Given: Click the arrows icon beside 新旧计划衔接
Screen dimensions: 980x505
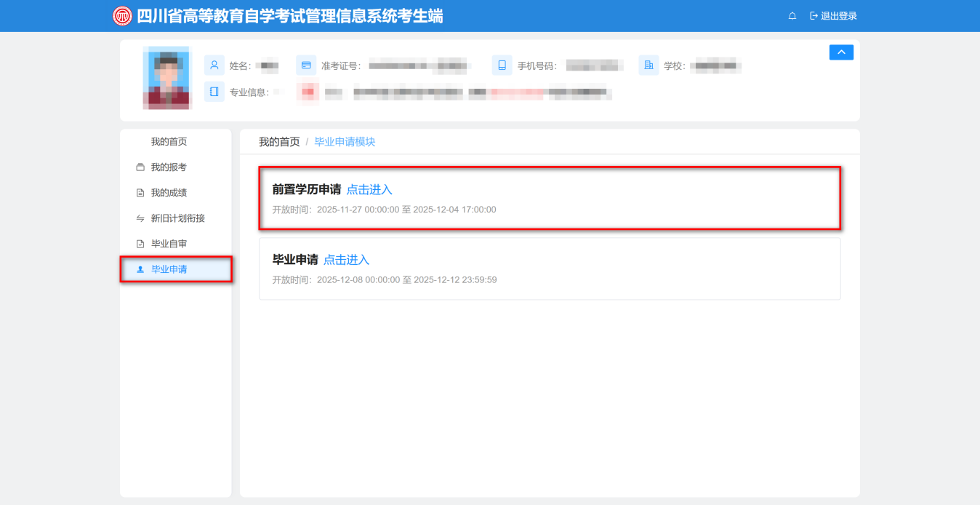Looking at the screenshot, I should (x=140, y=218).
